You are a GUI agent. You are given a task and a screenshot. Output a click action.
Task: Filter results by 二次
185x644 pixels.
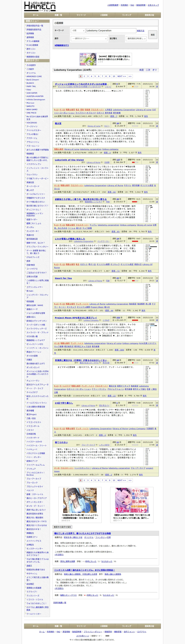148,70
